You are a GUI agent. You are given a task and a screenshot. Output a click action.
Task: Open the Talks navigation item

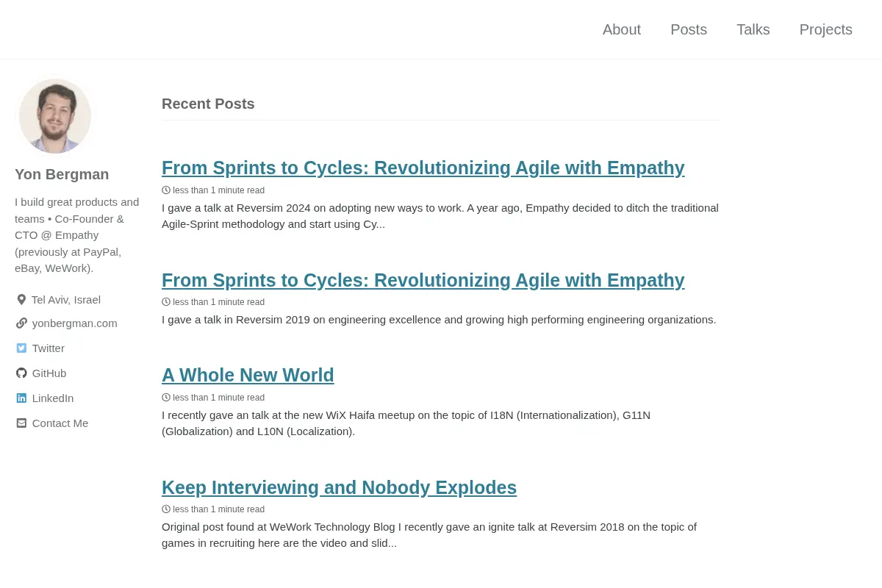tap(753, 29)
